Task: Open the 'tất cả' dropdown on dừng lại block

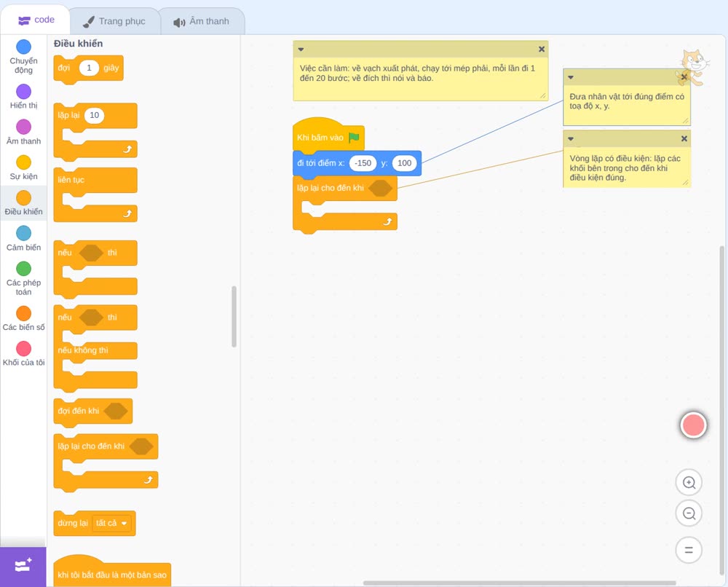Action: point(112,524)
